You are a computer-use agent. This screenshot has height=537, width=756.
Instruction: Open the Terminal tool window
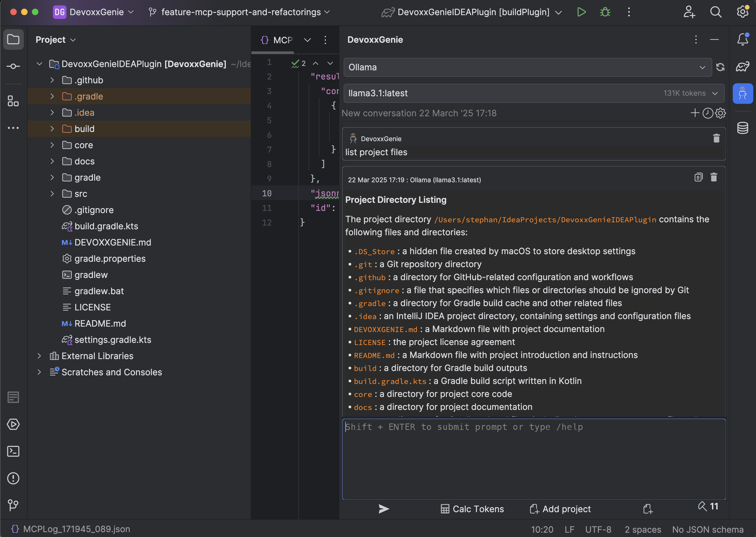(x=13, y=451)
